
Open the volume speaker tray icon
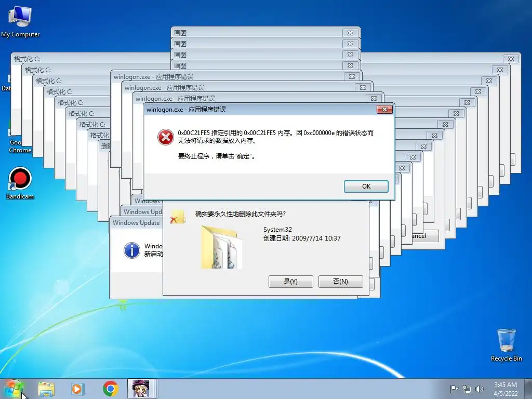click(x=479, y=389)
